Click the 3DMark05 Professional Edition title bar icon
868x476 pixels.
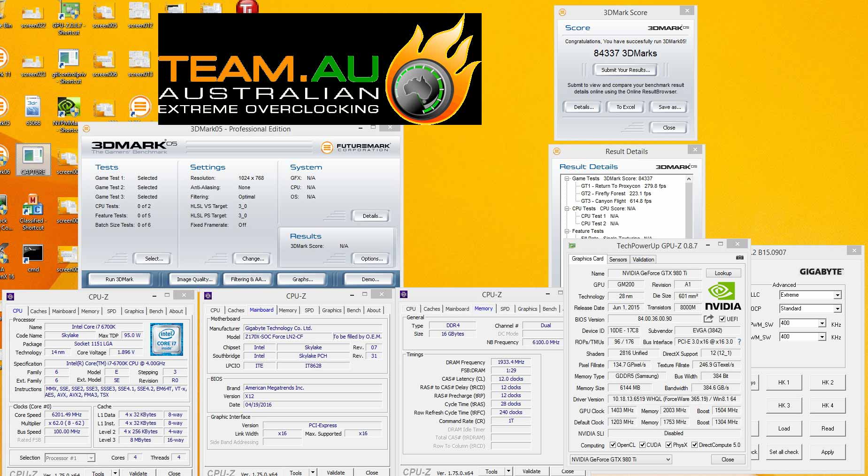pyautogui.click(x=86, y=129)
